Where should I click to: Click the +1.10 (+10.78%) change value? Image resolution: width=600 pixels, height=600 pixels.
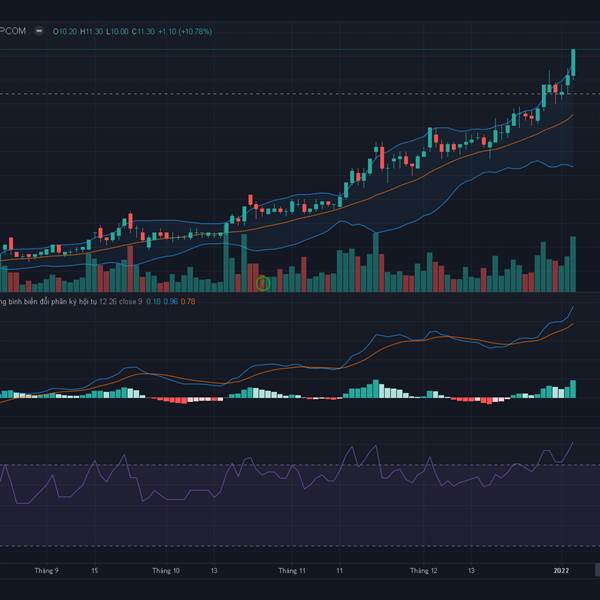point(185,31)
